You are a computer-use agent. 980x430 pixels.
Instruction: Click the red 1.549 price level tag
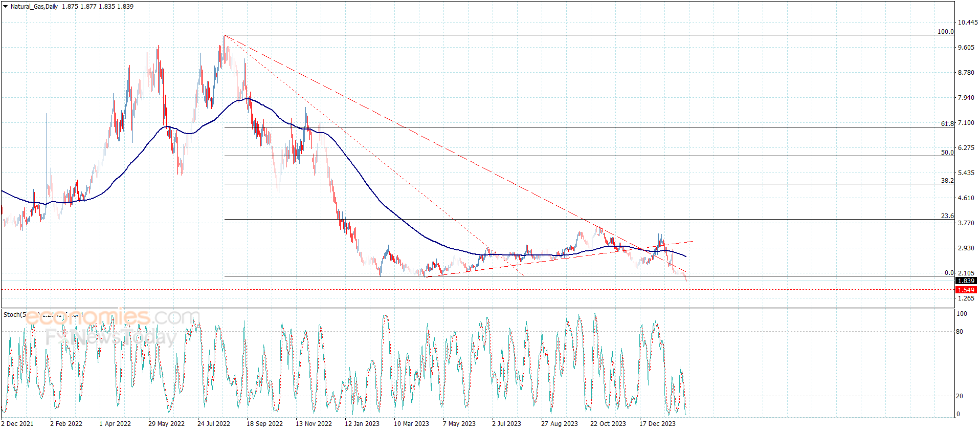tap(966, 290)
